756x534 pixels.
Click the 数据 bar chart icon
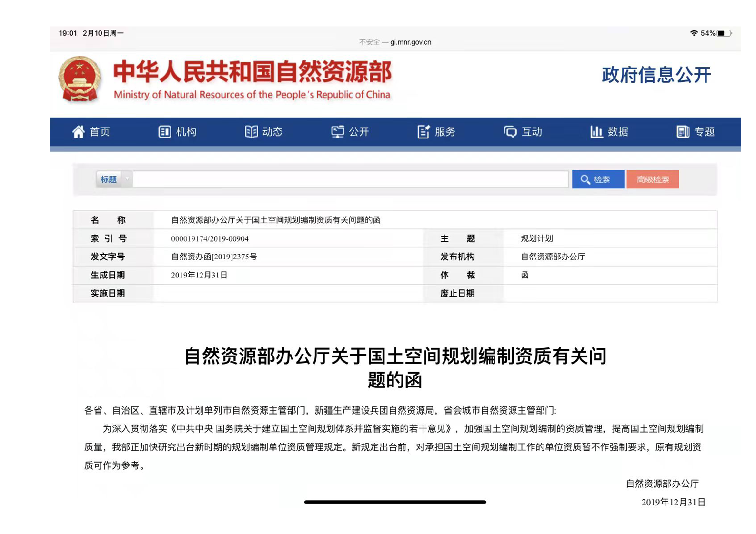[x=596, y=132]
